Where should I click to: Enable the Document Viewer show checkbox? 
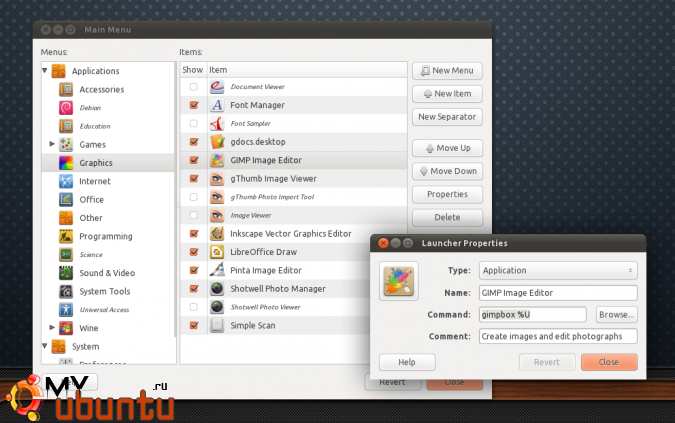tap(193, 87)
